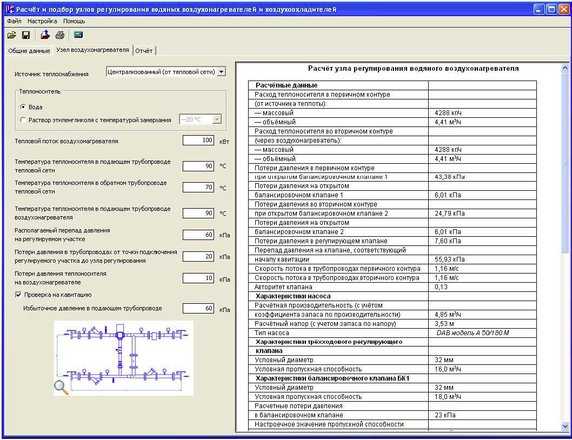Image resolution: width=572 pixels, height=440 pixels.
Task: Open the Настройка menu
Action: 42,21
